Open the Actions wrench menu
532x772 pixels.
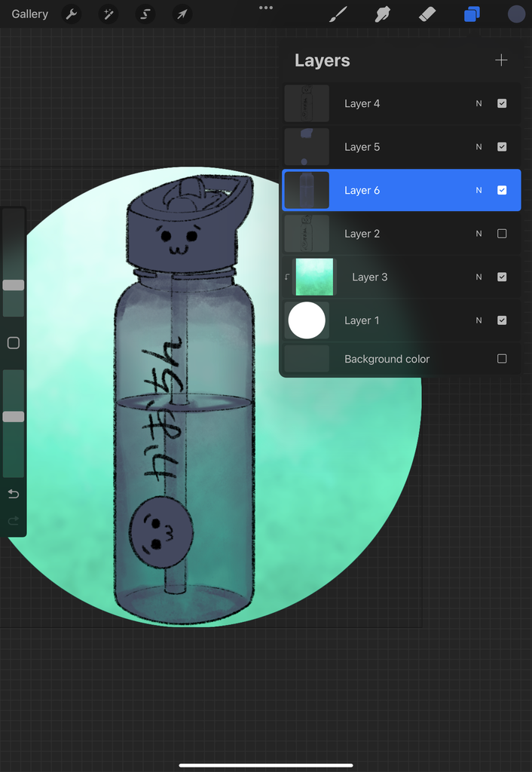pyautogui.click(x=71, y=14)
